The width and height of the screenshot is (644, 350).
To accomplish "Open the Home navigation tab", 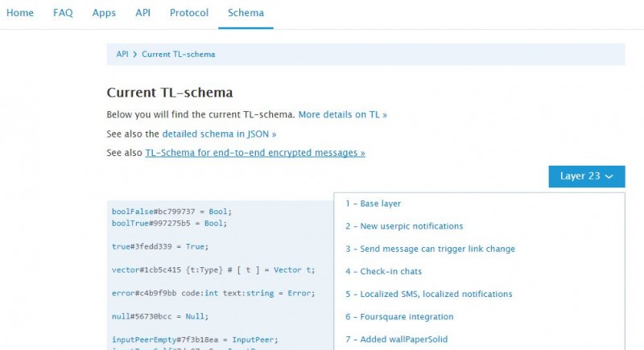I will 20,13.
